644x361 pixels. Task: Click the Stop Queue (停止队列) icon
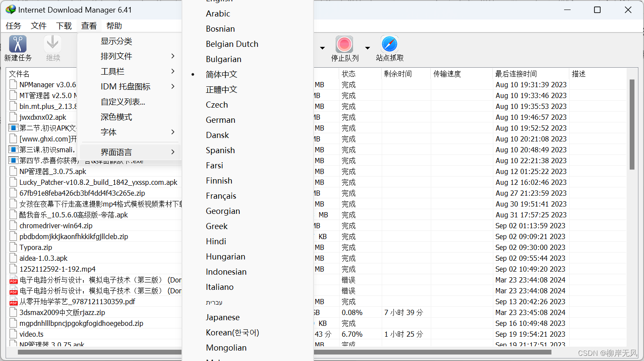tap(344, 44)
